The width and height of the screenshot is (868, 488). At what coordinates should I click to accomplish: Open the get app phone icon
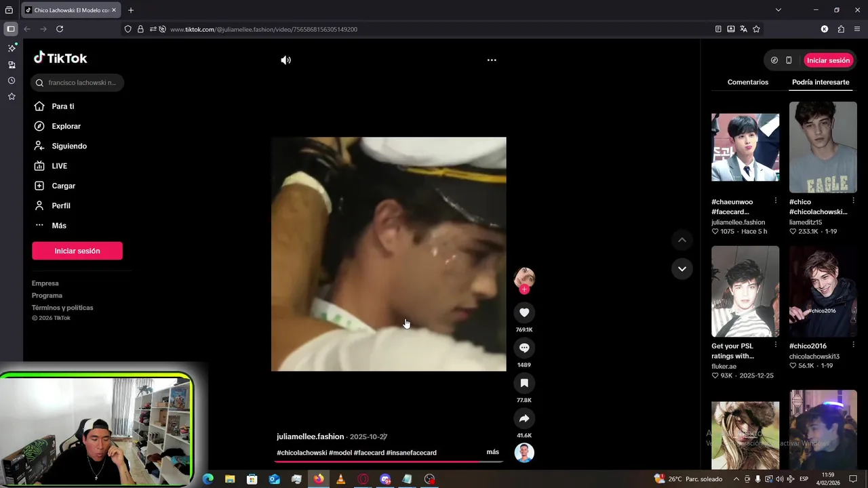point(789,60)
